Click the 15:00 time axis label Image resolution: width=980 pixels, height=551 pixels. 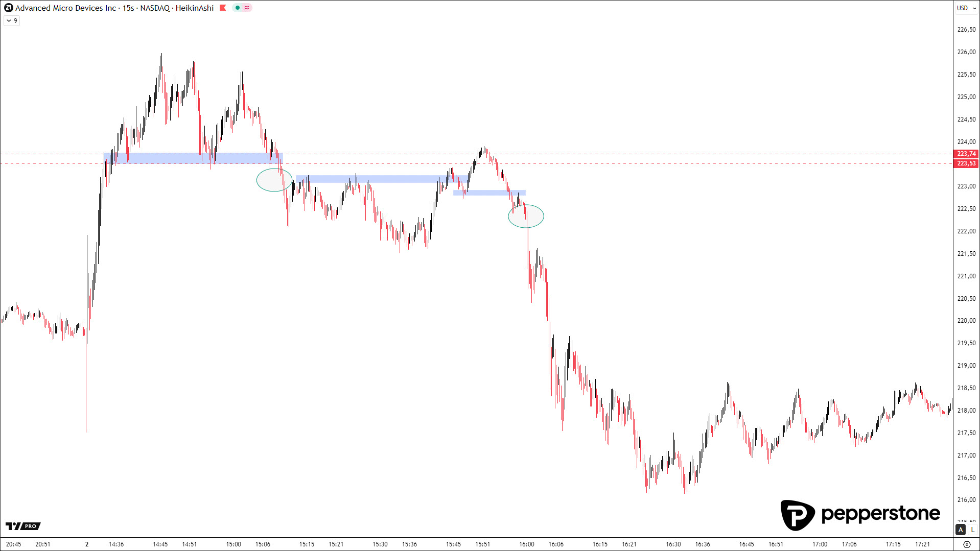(234, 544)
